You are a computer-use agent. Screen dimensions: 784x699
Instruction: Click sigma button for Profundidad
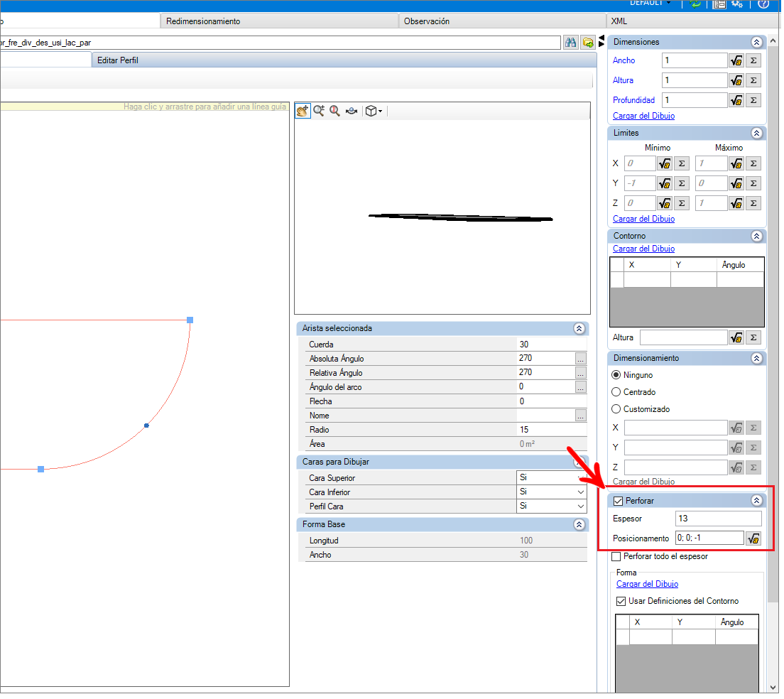click(755, 100)
